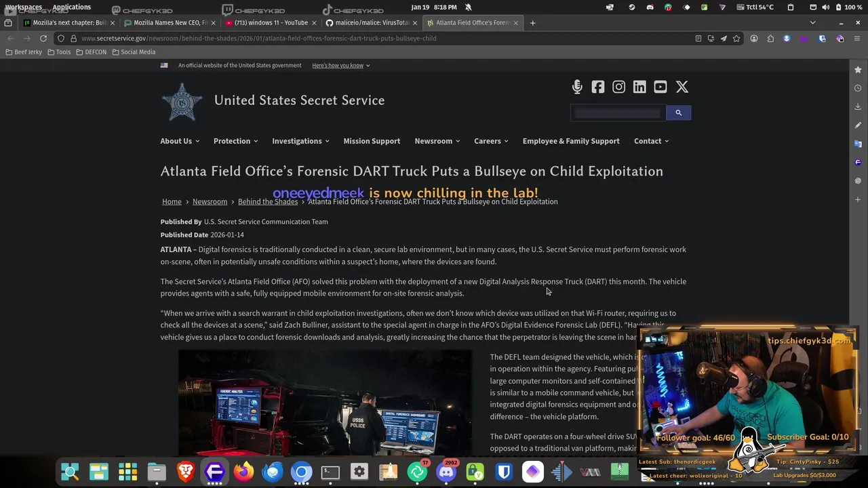
Task: Launch Firefox from the dock
Action: (x=243, y=472)
